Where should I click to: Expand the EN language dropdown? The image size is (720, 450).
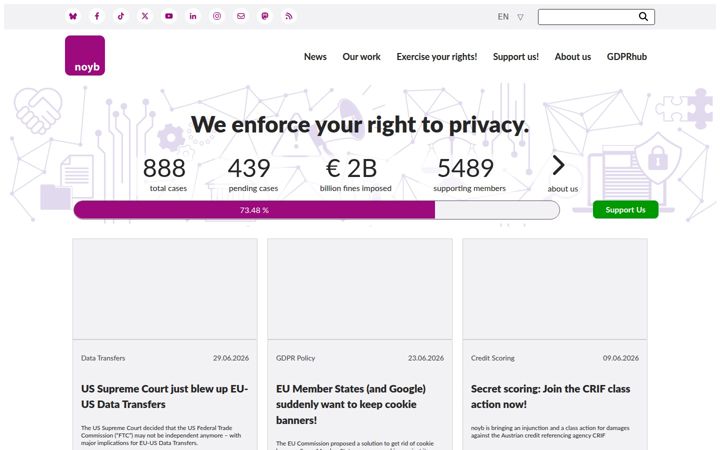point(511,17)
